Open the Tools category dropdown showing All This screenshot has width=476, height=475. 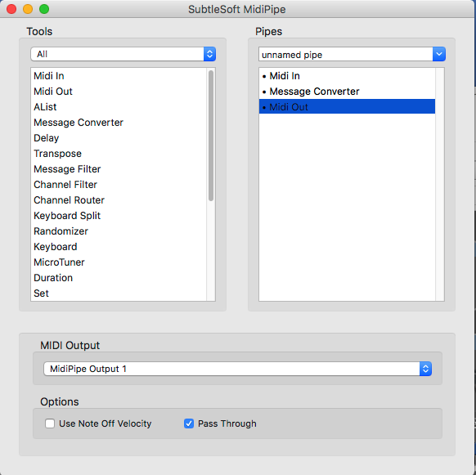pyautogui.click(x=123, y=54)
